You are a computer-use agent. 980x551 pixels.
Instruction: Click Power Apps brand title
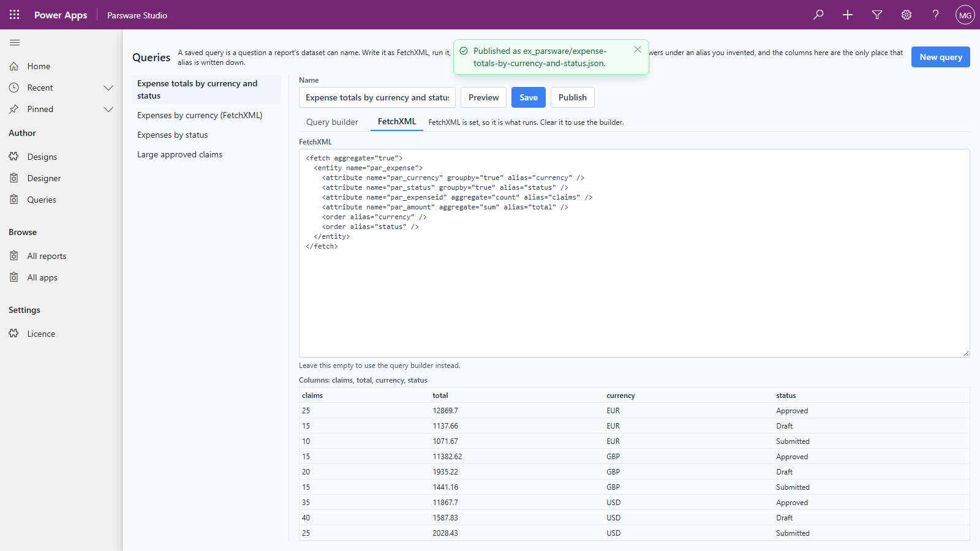pos(61,15)
